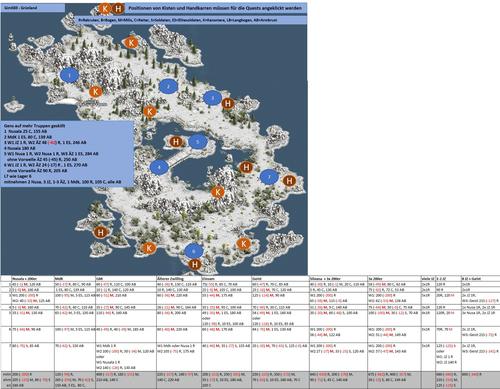Click the orange K legend marker in the header
Image resolution: width=500 pixels, height=389 pixels.
tap(105, 9)
